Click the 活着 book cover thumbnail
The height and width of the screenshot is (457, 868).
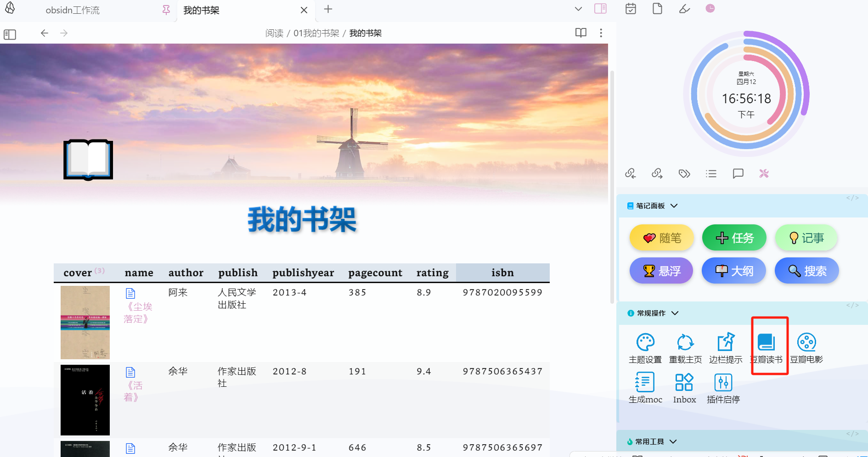pos(85,400)
